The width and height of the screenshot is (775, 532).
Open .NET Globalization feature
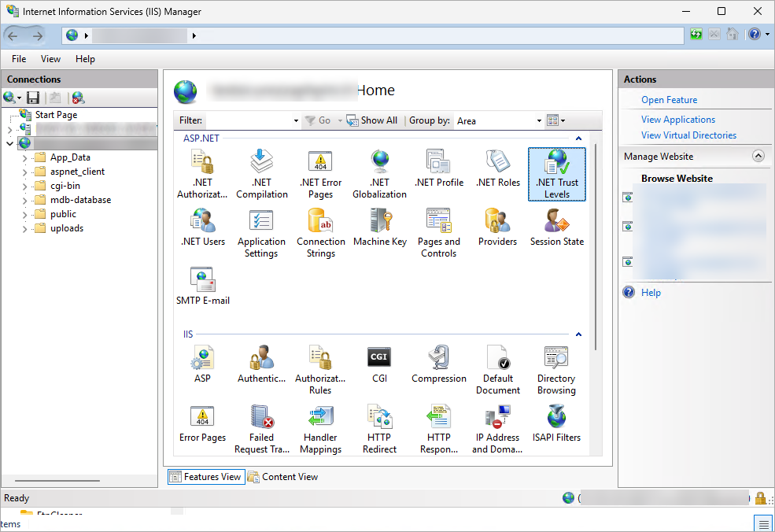click(379, 174)
